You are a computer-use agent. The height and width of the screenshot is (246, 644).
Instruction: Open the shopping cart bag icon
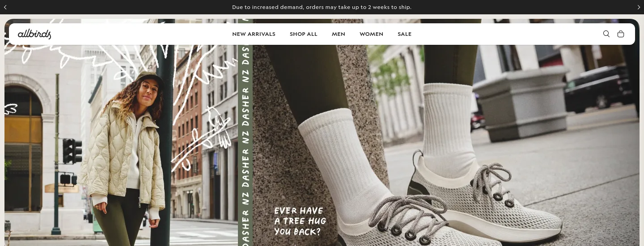click(621, 34)
